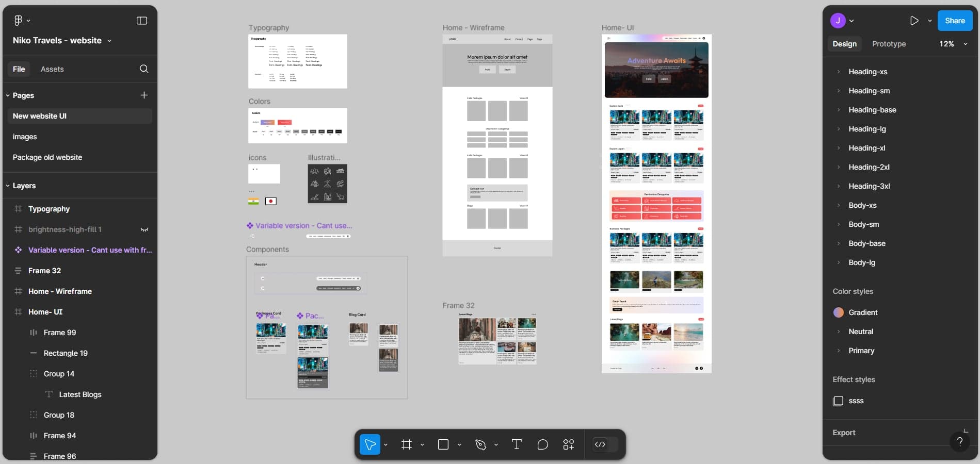This screenshot has width=980, height=464.
Task: Open the Comment tool
Action: tap(542, 444)
